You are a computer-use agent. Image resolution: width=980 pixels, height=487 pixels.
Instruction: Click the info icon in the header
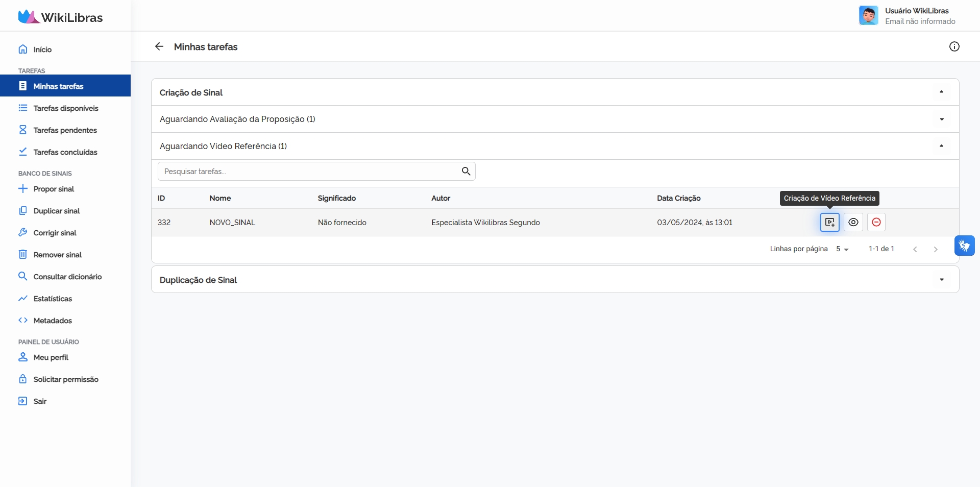pyautogui.click(x=954, y=46)
